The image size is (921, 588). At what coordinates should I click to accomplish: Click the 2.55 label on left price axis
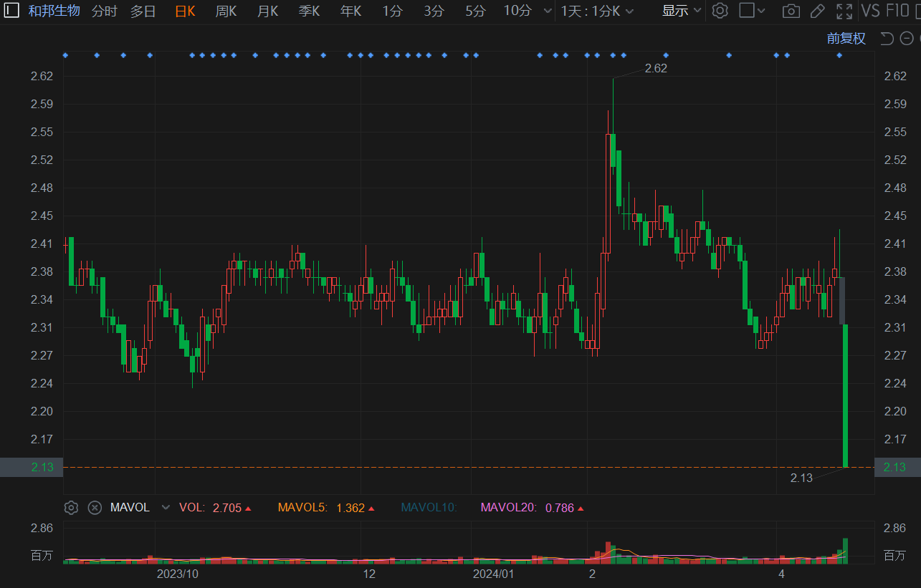pyautogui.click(x=42, y=132)
